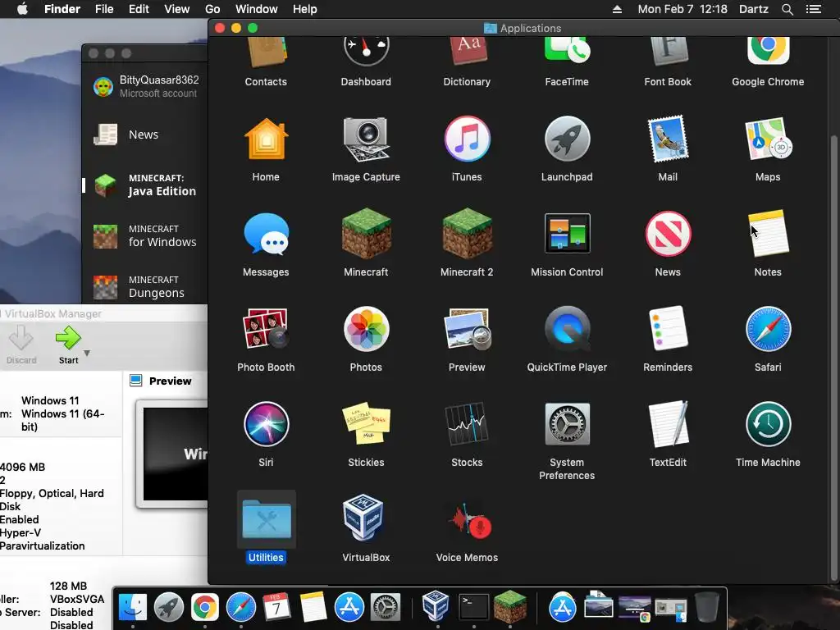Open Notification Center in menu bar

coord(814,9)
